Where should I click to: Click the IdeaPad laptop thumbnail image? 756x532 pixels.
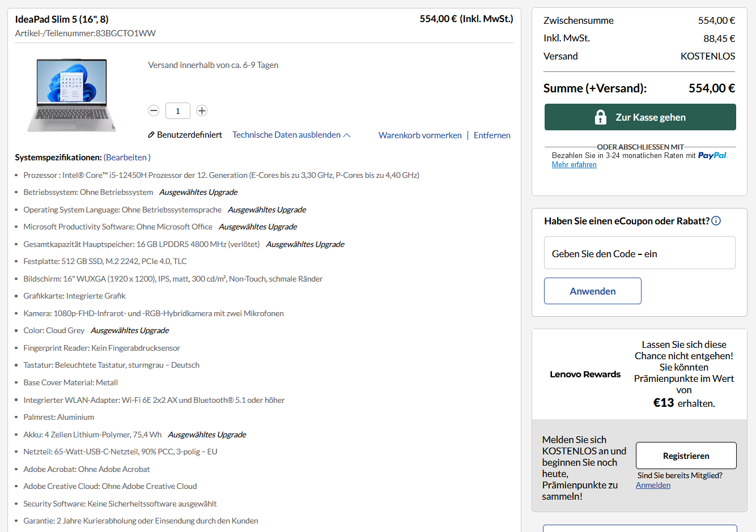point(73,95)
